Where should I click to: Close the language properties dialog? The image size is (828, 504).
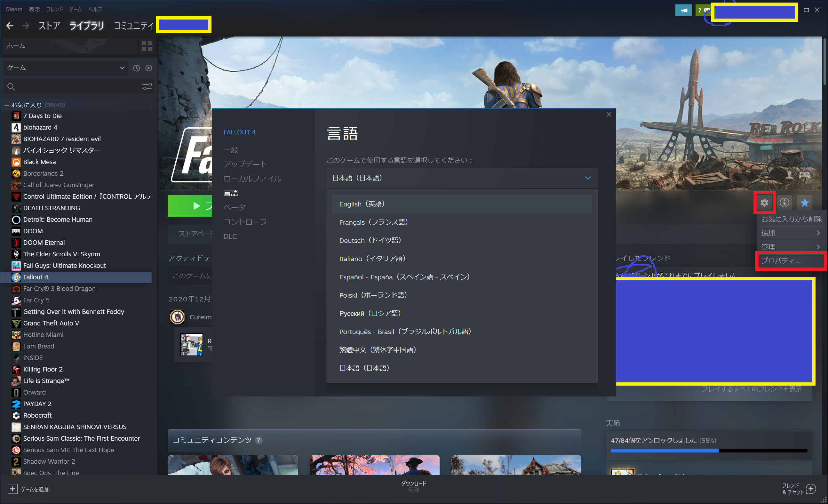pos(609,115)
